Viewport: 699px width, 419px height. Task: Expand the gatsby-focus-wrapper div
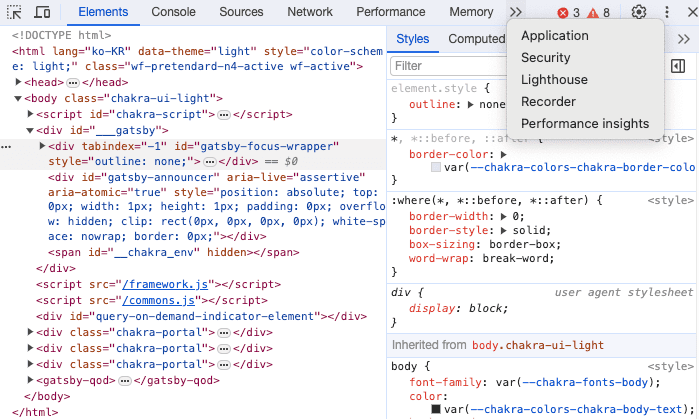coord(42,146)
